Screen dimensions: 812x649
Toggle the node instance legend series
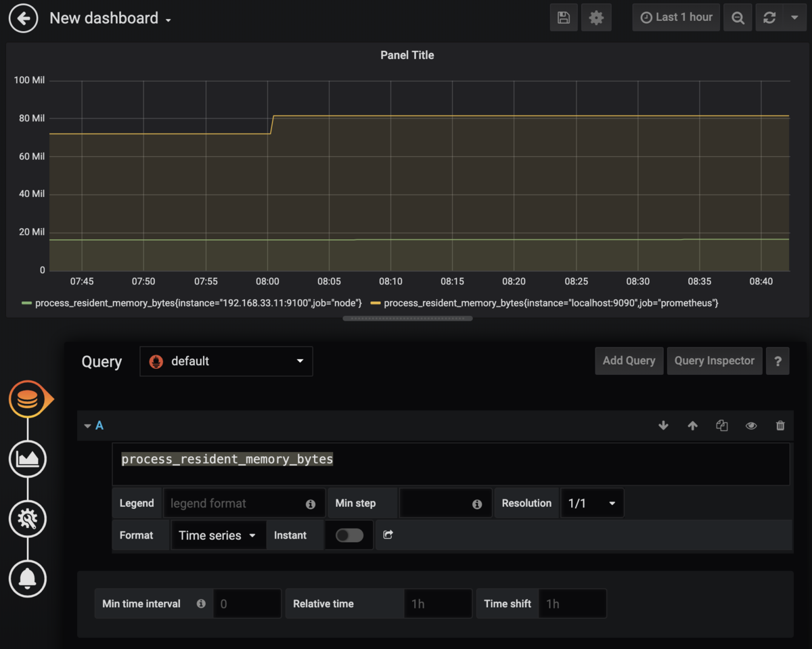(x=198, y=303)
